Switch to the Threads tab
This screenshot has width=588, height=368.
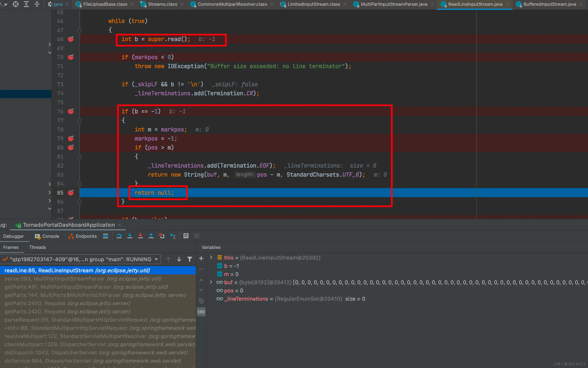37,247
